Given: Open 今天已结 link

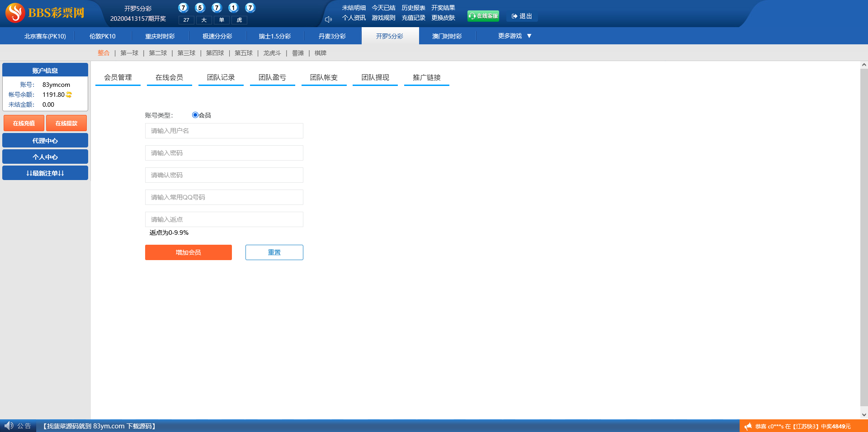Looking at the screenshot, I should pos(384,8).
